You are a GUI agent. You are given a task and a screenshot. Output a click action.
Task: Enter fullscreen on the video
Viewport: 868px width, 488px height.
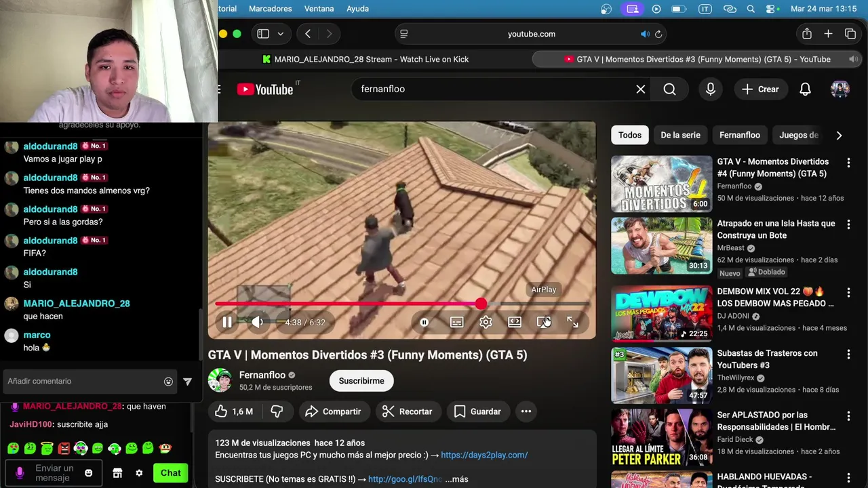click(x=573, y=323)
